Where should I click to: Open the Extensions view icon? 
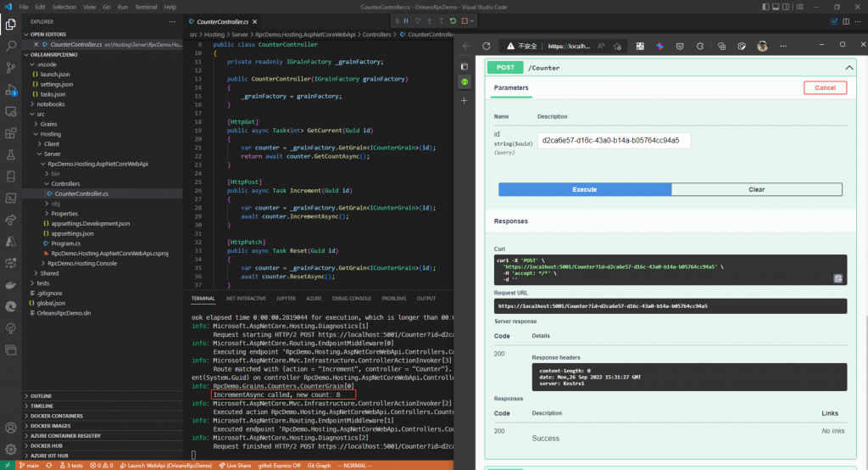tap(11, 133)
